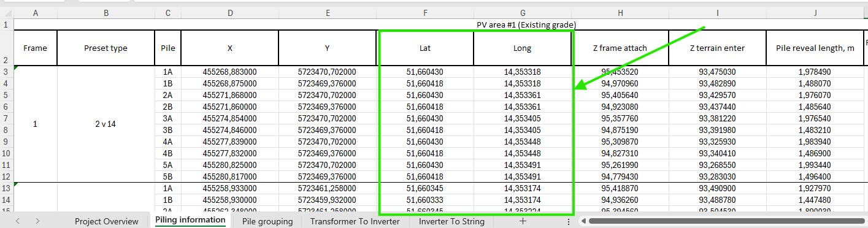
Task: Click X value '455277,839000'
Action: tap(230, 142)
